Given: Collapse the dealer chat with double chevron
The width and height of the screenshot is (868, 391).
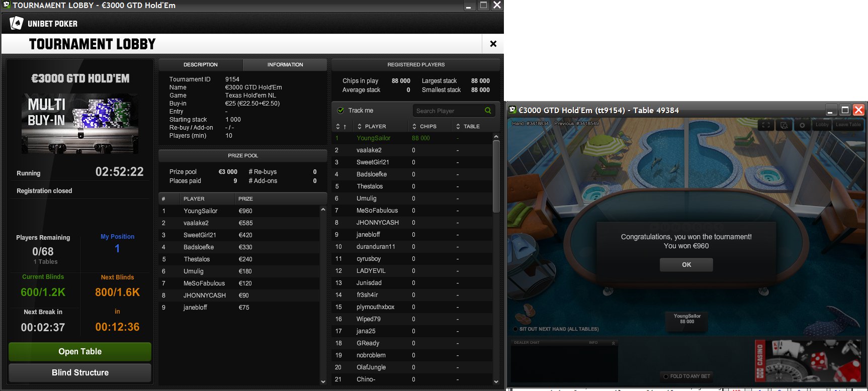Looking at the screenshot, I should (613, 343).
